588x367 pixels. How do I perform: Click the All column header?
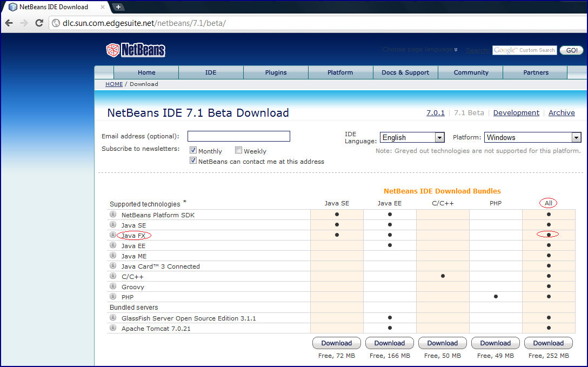[548, 203]
